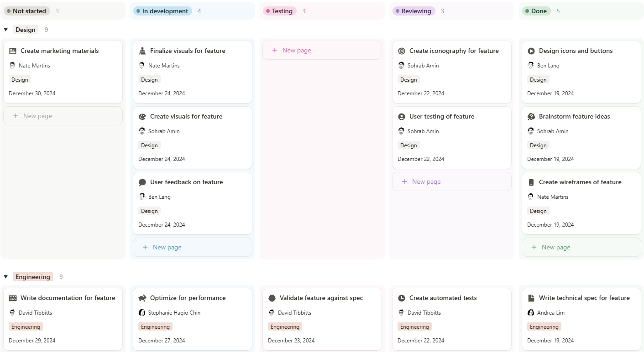
Task: Open Create marketing materials card
Action: (x=63, y=72)
